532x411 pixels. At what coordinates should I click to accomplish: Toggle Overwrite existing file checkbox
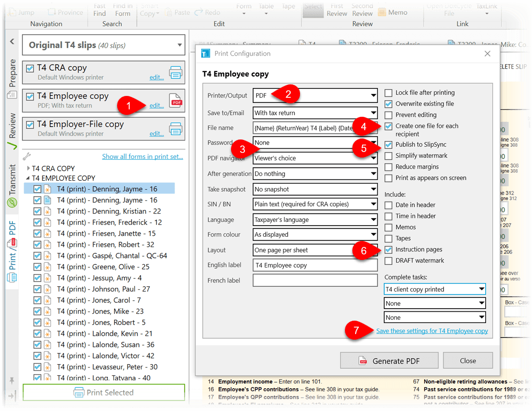(x=388, y=104)
